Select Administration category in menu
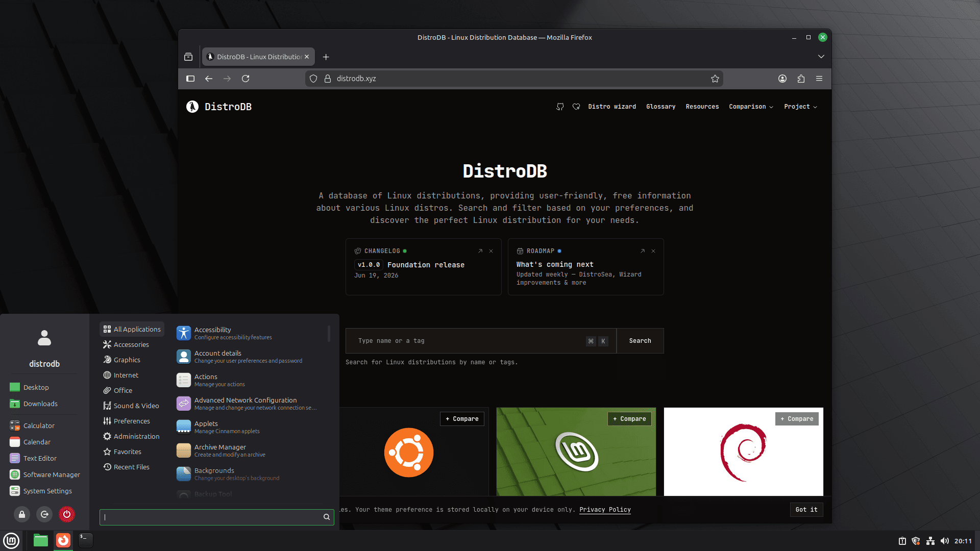 coord(132,436)
